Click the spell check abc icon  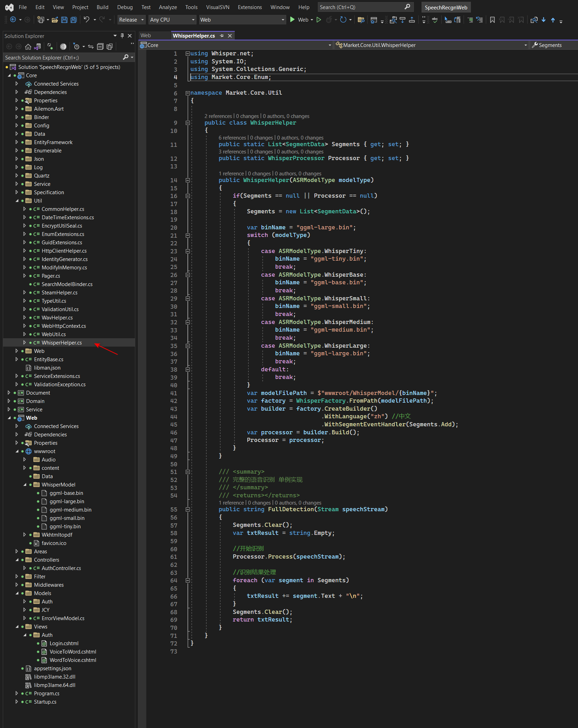click(435, 20)
